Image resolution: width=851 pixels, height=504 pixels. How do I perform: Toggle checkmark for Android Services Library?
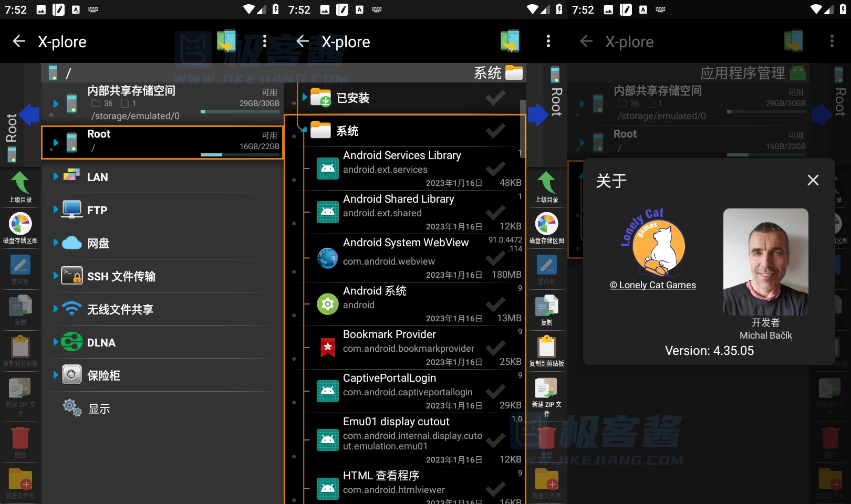(x=495, y=169)
